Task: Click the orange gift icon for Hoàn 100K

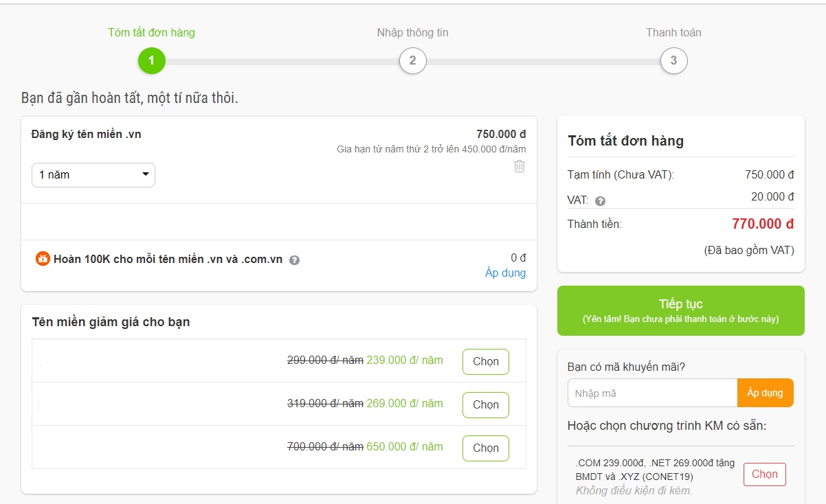Action: [43, 259]
